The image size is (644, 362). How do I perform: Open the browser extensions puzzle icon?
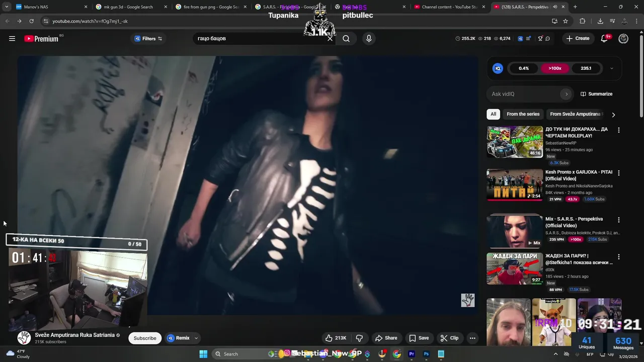(583, 21)
